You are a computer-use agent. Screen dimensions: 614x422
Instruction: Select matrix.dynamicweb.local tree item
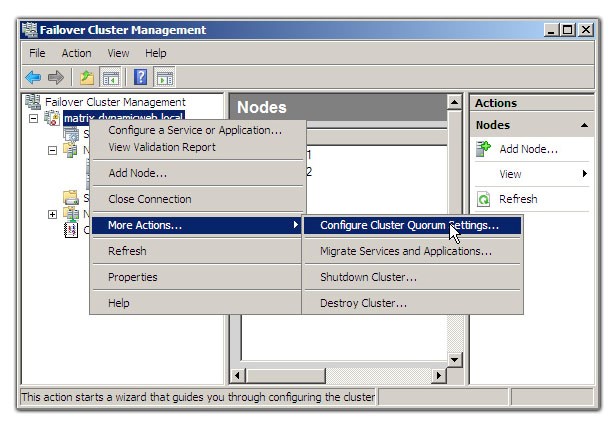point(124,117)
